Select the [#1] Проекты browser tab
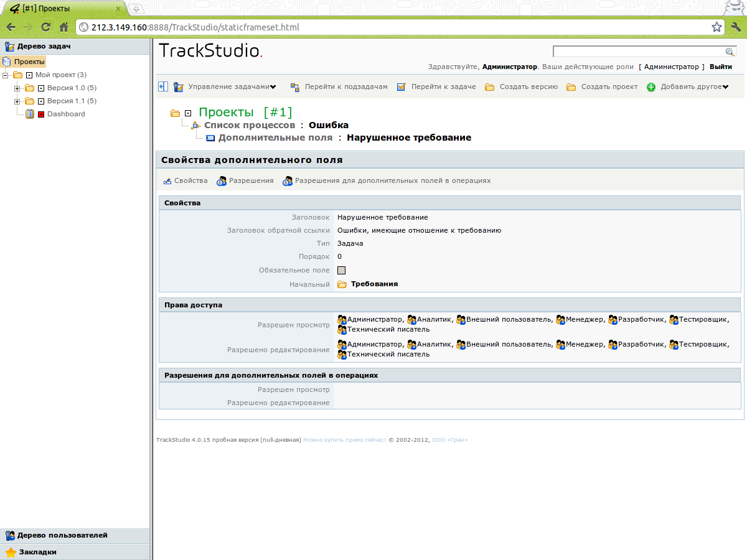Image resolution: width=747 pixels, height=560 pixels. click(64, 9)
